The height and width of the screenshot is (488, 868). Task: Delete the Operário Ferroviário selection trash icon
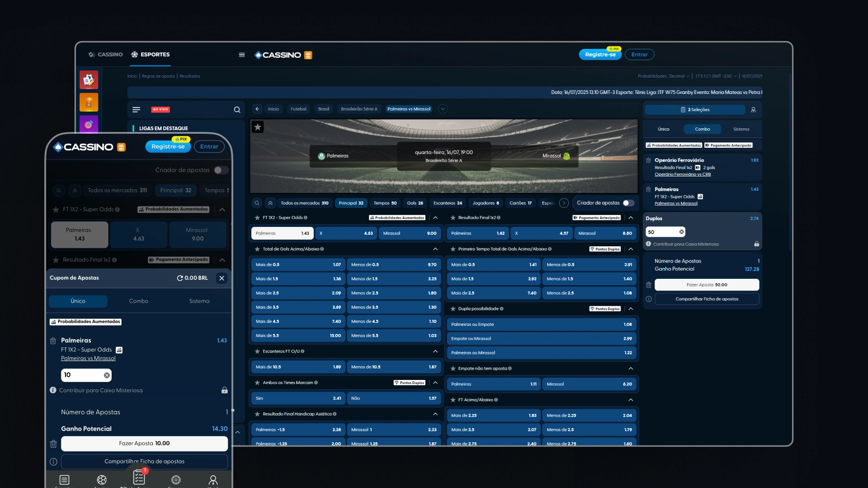[648, 160]
